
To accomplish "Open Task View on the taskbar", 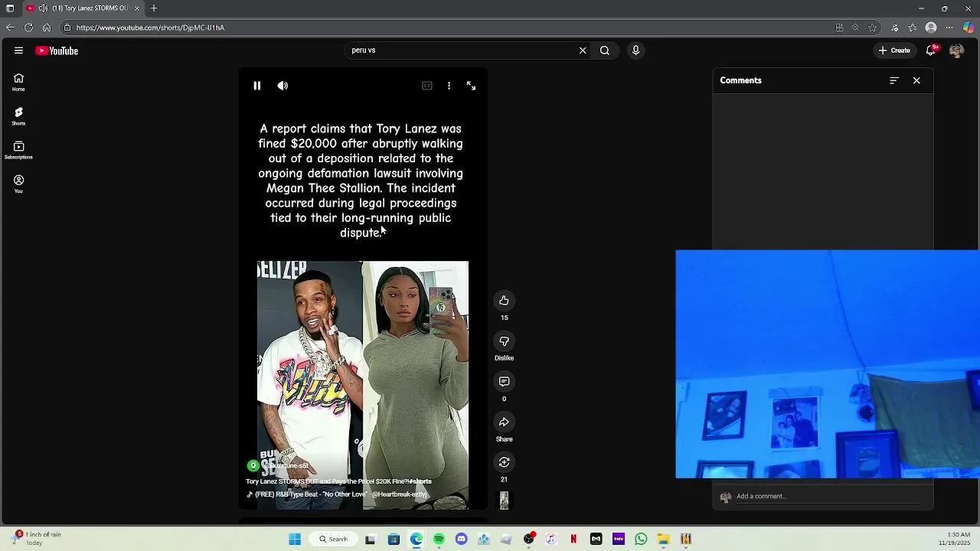I will pyautogui.click(x=371, y=540).
